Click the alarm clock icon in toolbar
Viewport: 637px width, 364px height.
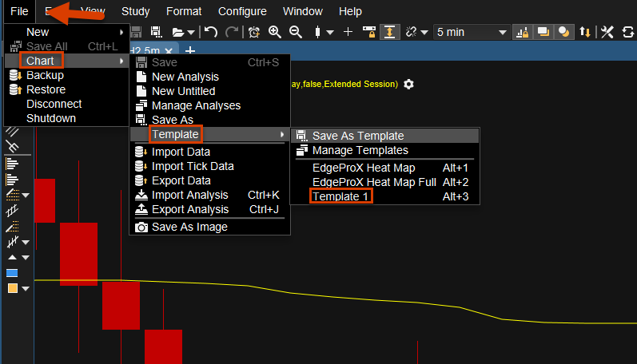coord(254,32)
